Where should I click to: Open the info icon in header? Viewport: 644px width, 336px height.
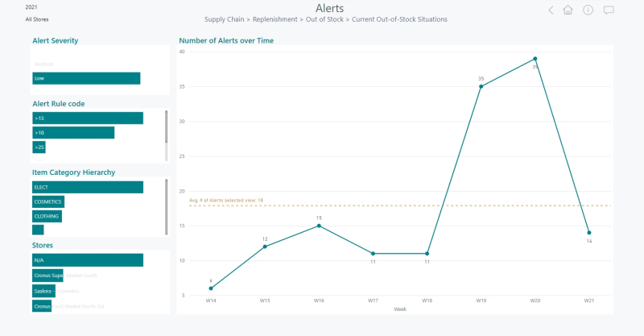(588, 10)
